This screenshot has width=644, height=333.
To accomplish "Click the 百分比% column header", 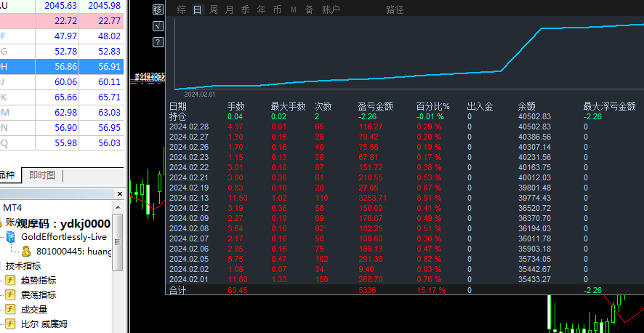I will tap(433, 107).
